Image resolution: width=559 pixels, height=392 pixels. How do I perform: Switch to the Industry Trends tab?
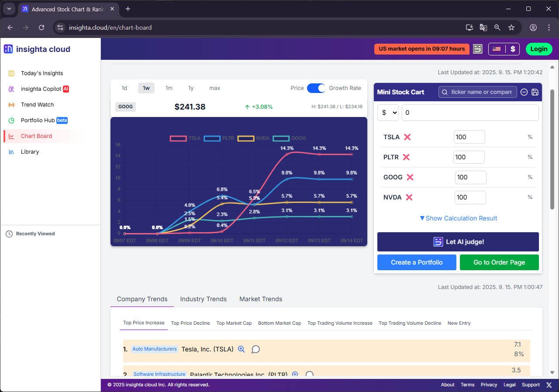coord(203,299)
